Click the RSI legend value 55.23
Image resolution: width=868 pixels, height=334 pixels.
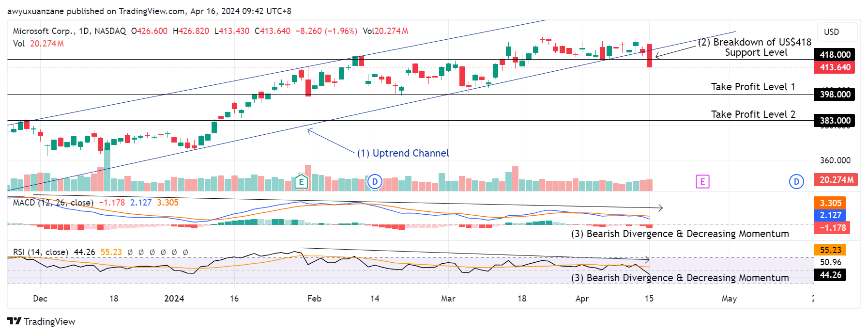(x=111, y=252)
